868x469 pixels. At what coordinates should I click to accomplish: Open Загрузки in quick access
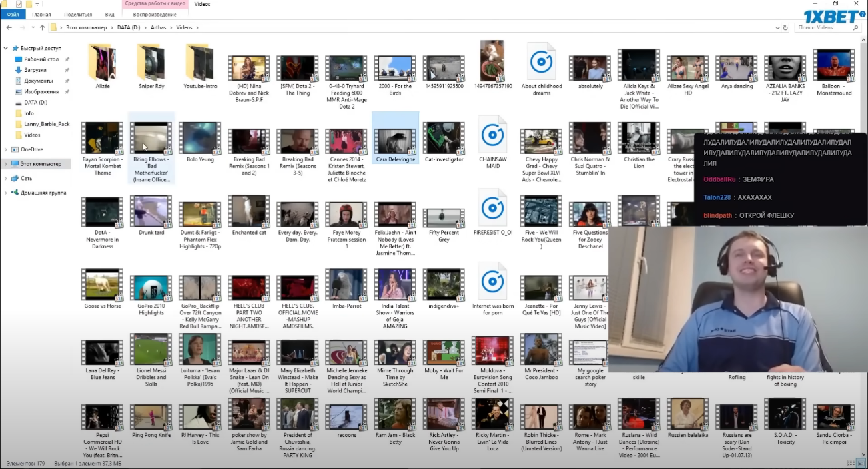[35, 70]
